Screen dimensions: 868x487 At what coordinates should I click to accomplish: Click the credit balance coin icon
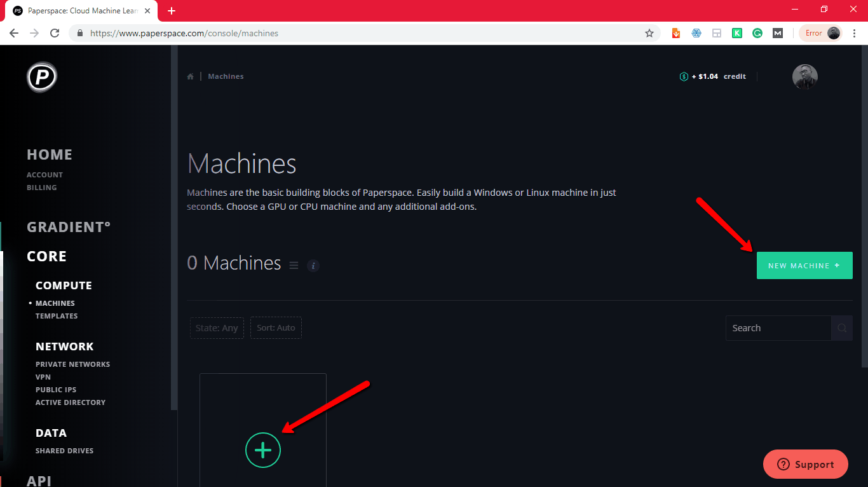tap(684, 76)
